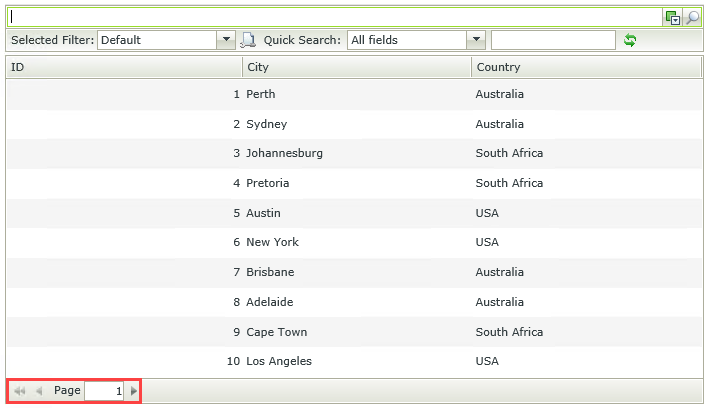
Task: Click the filter configuration icon near Quick Search
Action: 249,40
